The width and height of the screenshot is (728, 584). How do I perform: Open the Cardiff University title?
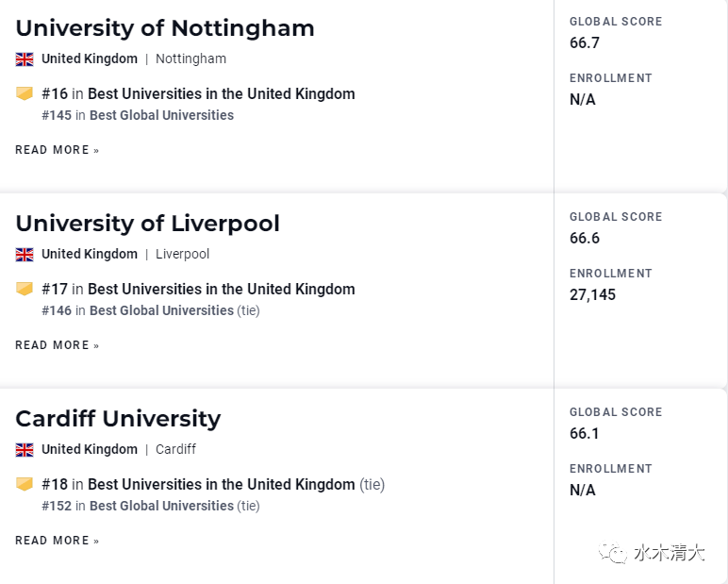pos(118,418)
